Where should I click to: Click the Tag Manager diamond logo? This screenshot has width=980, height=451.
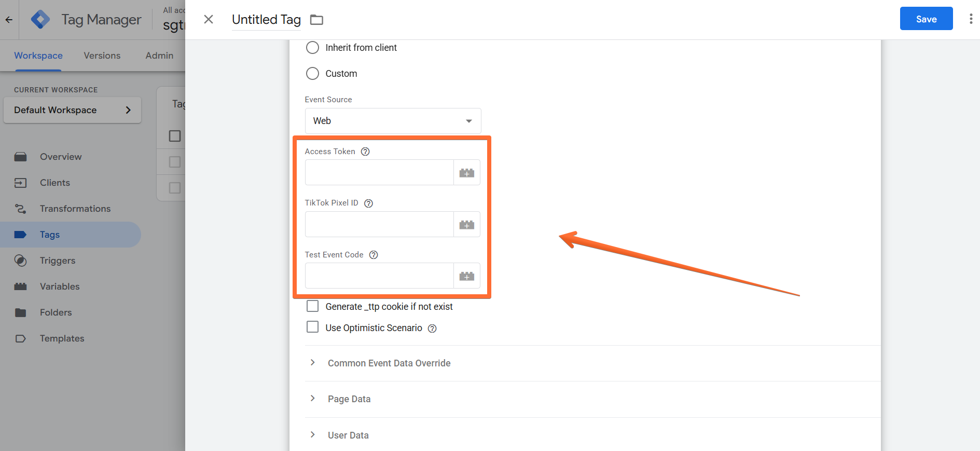pos(40,20)
